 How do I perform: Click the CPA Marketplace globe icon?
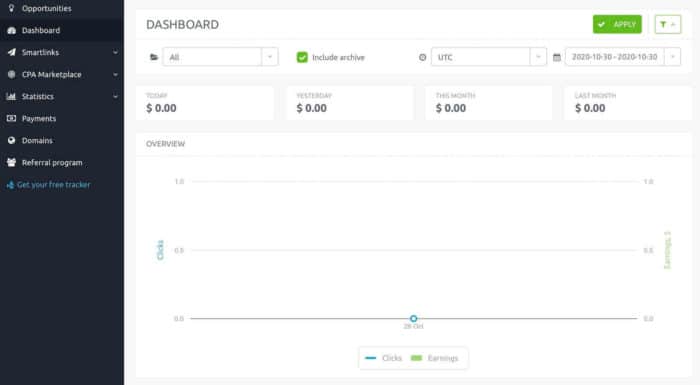tap(12, 74)
